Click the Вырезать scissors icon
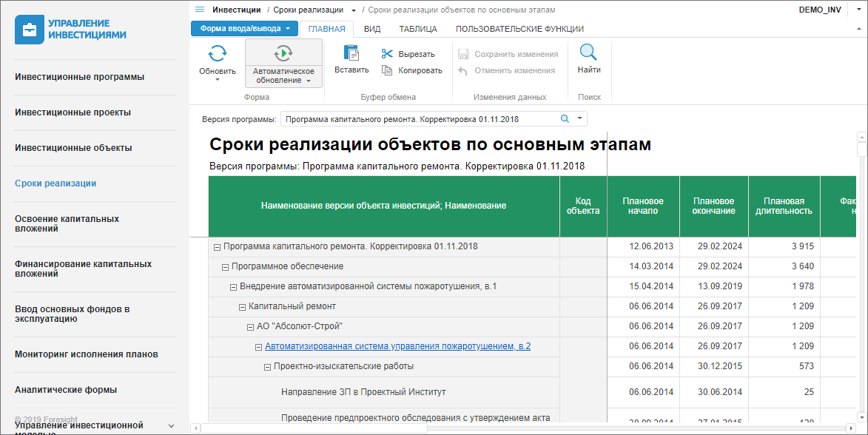This screenshot has width=868, height=435. tap(387, 54)
